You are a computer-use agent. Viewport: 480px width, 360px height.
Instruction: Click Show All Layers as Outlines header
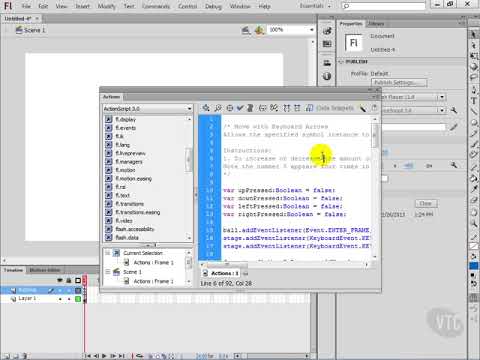point(78,280)
